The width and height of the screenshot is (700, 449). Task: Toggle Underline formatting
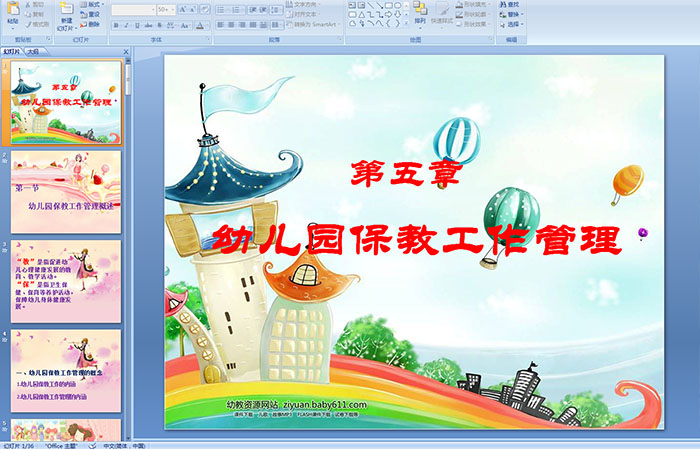[137, 25]
